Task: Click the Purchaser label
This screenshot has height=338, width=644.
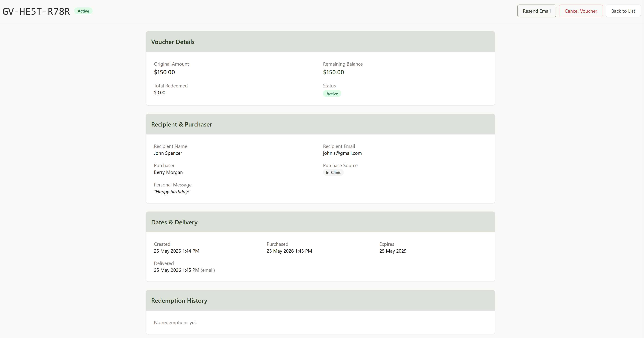Action: [164, 165]
